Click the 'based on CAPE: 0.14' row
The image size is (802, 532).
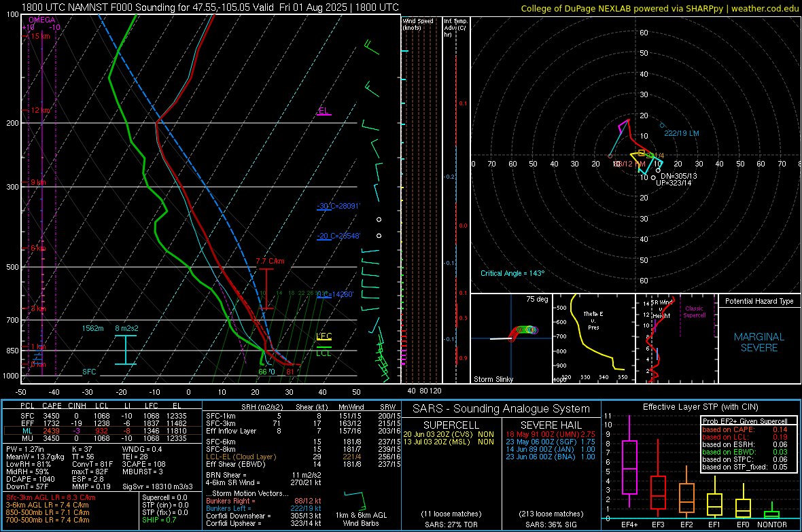745,429
